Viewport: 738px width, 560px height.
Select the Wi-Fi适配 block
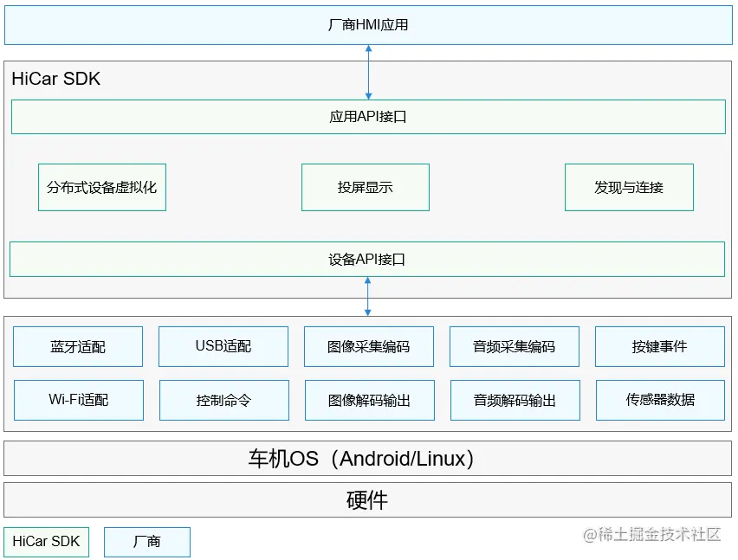click(x=79, y=400)
